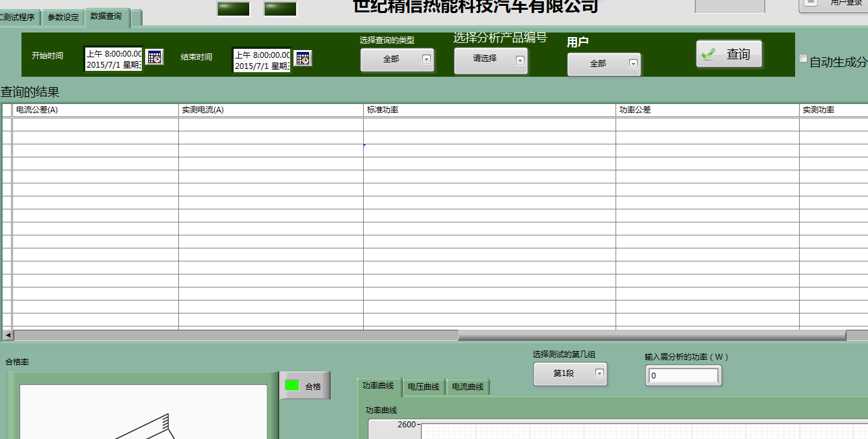
Task: Open 用户 dropdown showing 全部
Action: pyautogui.click(x=604, y=64)
